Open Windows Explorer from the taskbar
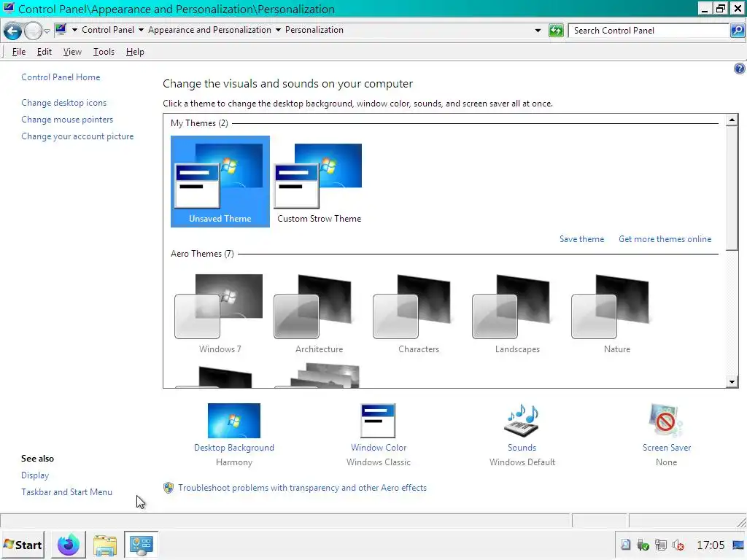 click(x=105, y=545)
